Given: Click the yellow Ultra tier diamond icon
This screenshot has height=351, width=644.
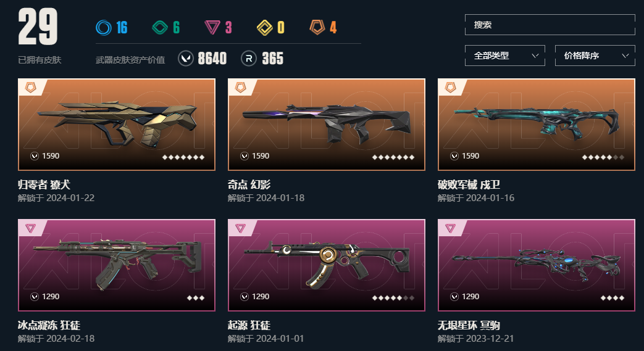Looking at the screenshot, I should (x=264, y=28).
